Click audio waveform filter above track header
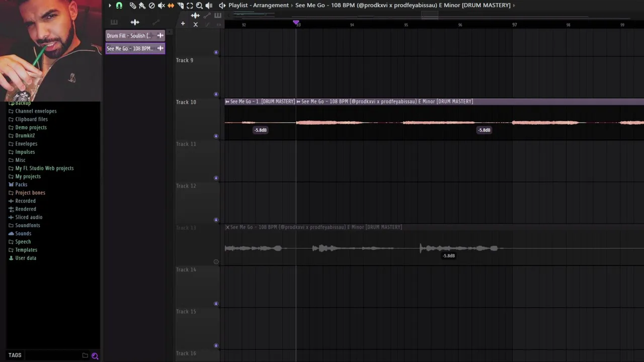The image size is (644, 362). coord(195,16)
